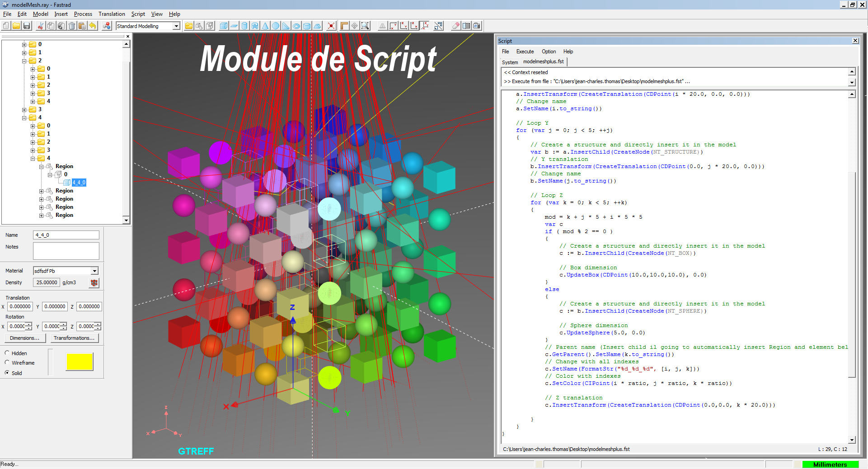Insert a sphere shape

276,26
